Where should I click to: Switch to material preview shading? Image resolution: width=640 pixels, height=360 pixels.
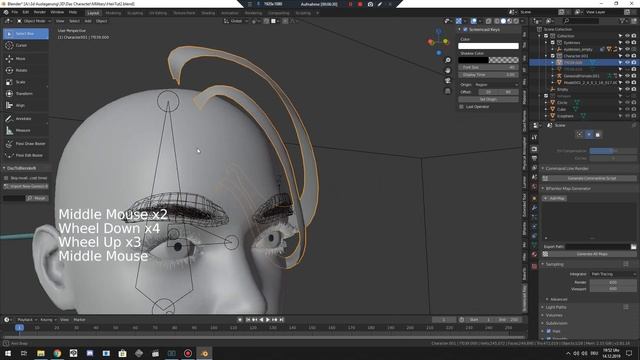(x=510, y=21)
